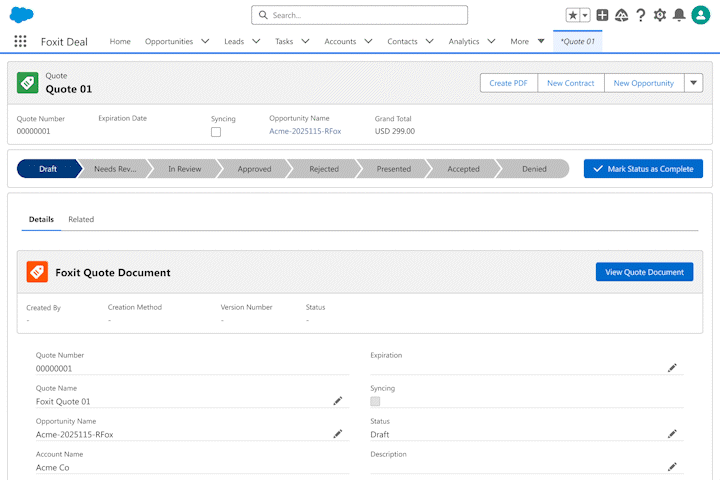Image resolution: width=720 pixels, height=480 pixels.
Task: Click the View Quote Document button
Action: point(644,272)
